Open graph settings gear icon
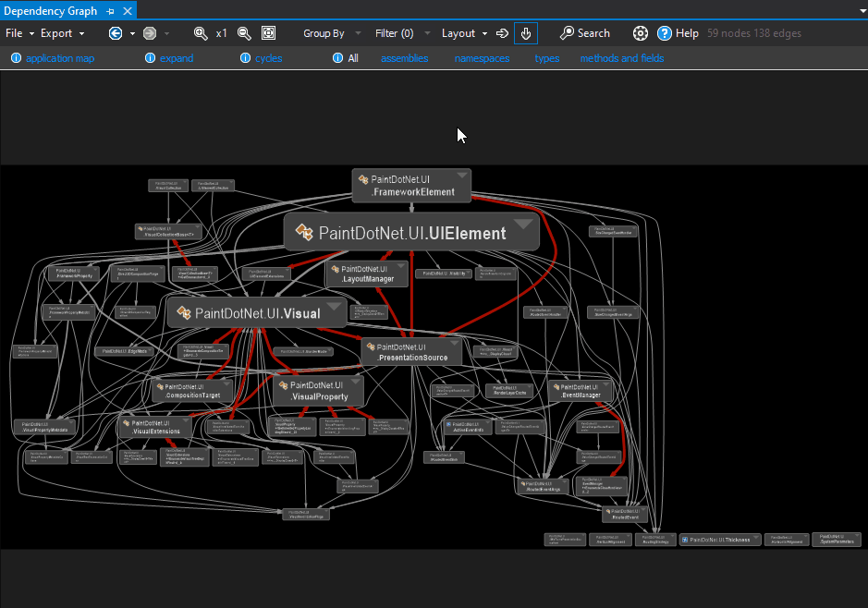Screen dimensions: 868x608 [641, 33]
